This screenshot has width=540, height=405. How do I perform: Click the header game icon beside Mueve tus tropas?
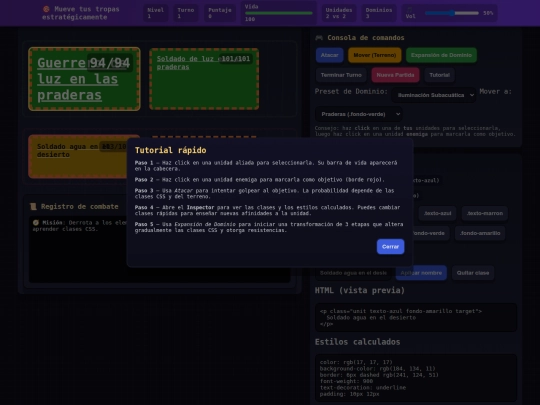coord(46,9)
